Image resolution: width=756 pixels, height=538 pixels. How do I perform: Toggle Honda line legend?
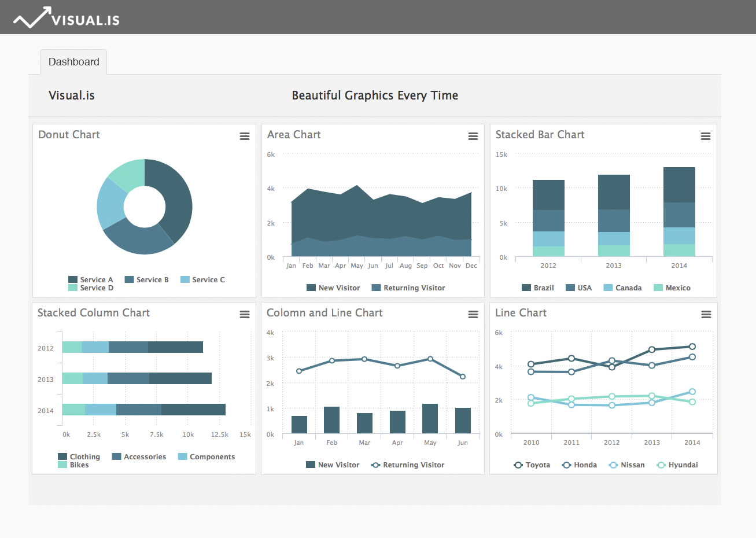coord(580,465)
